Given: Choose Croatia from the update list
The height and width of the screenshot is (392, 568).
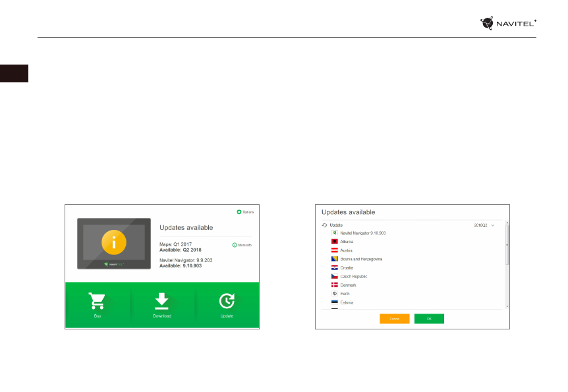Looking at the screenshot, I should coord(347,267).
